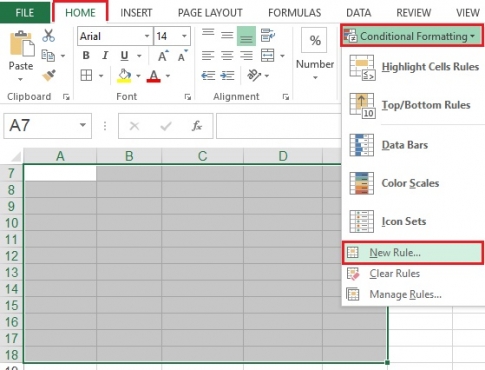485x370 pixels.
Task: Toggle highlighted Bottom Align button
Action: pyautogui.click(x=246, y=36)
